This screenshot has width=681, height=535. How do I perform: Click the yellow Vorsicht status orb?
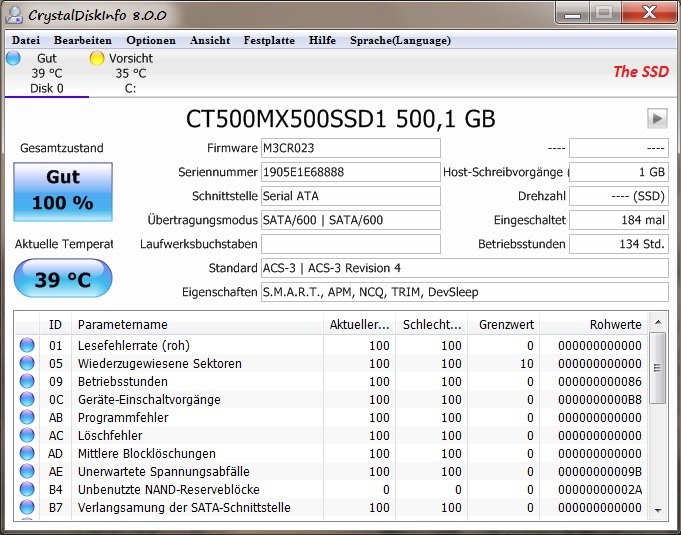click(96, 58)
